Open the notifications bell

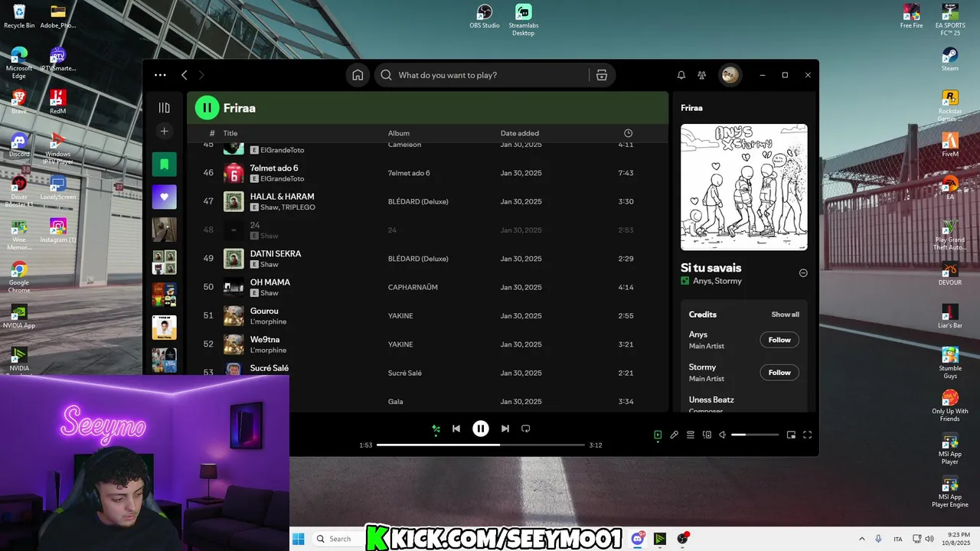click(x=681, y=75)
